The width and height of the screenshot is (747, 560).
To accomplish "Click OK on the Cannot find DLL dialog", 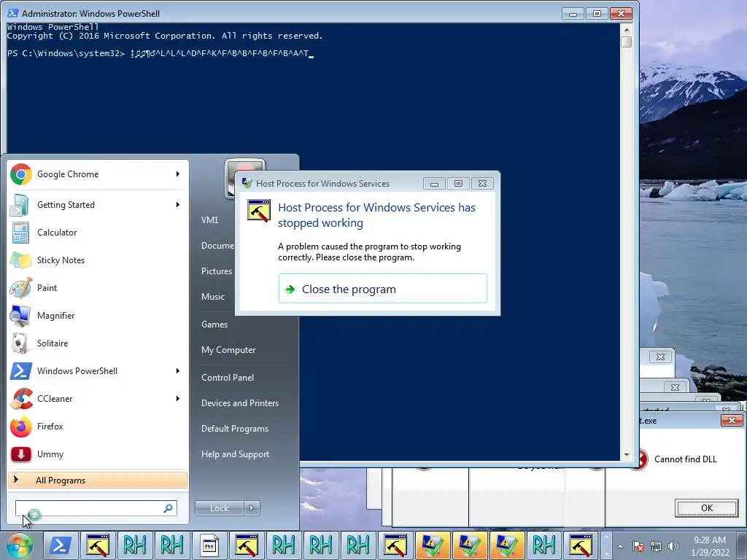I will [x=706, y=508].
